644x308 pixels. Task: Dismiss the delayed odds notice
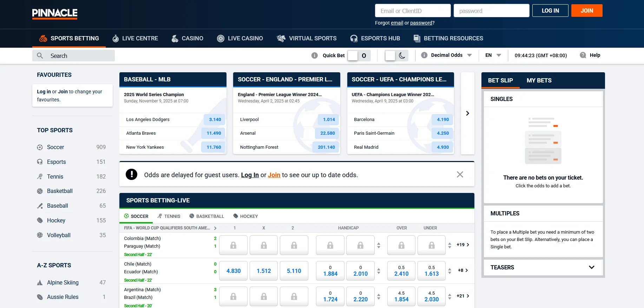[460, 174]
